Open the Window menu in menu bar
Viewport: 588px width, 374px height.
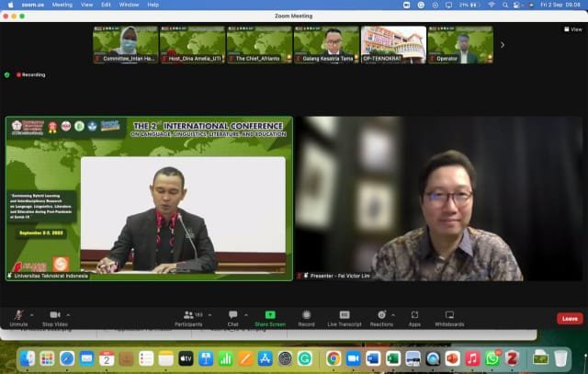tap(129, 5)
